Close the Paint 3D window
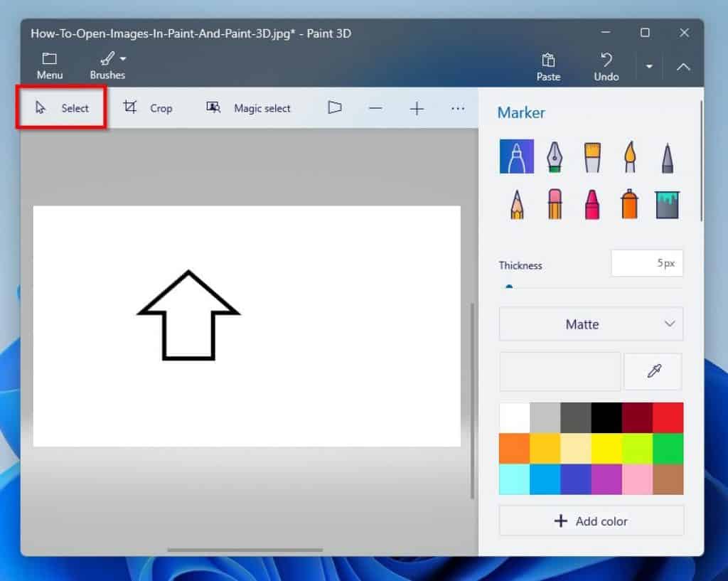Image resolution: width=728 pixels, height=581 pixels. coord(684,33)
